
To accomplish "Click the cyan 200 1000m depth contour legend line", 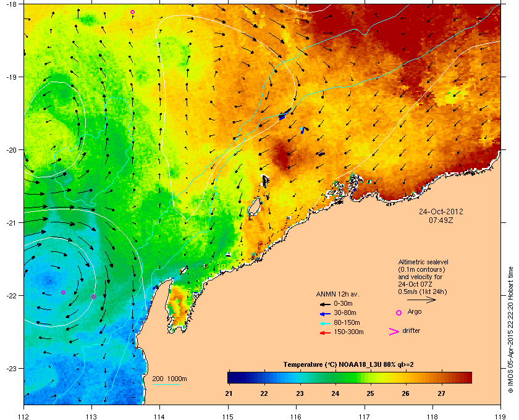I will coord(166,385).
